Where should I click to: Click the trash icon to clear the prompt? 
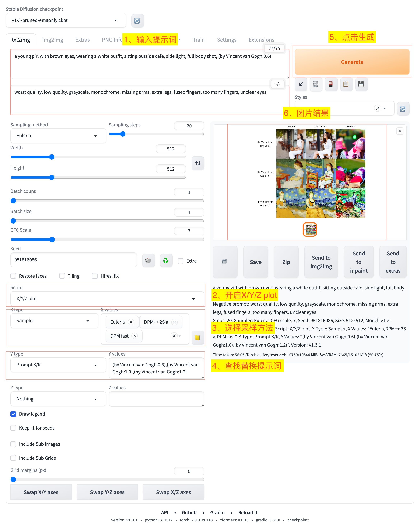click(x=316, y=84)
